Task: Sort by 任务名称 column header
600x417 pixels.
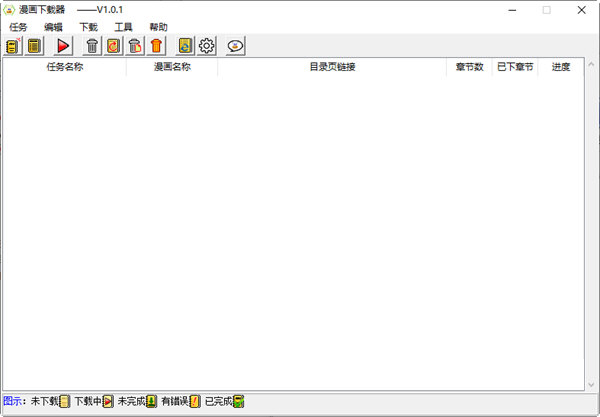Action: (x=65, y=67)
